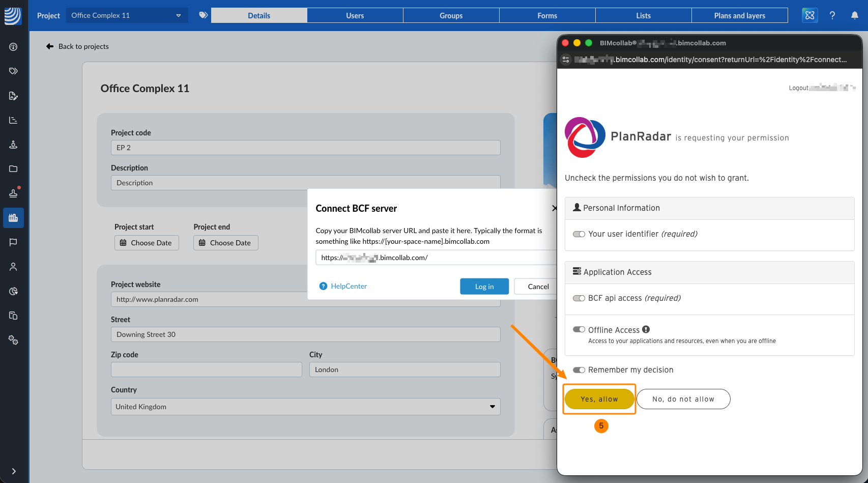Open the flag icon in sidebar

coord(13,242)
